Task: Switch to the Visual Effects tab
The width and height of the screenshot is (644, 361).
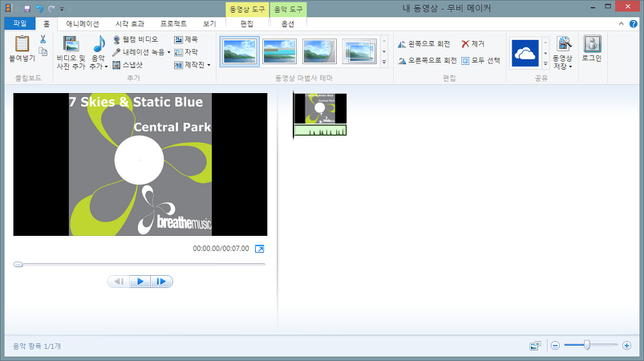Action: pos(130,24)
